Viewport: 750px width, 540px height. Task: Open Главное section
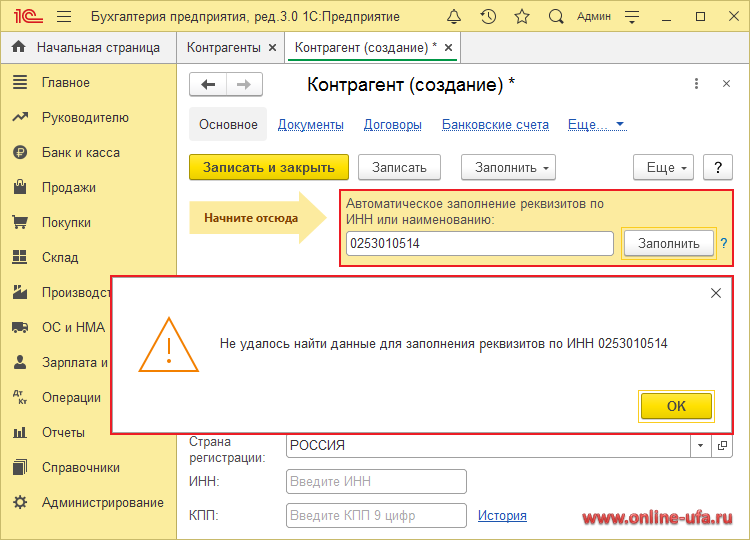[66, 82]
